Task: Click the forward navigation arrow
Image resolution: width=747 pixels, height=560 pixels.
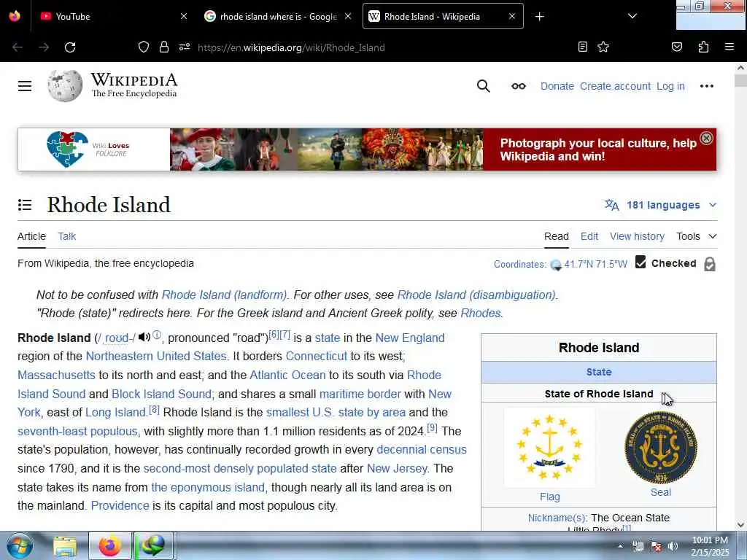Action: coord(44,47)
